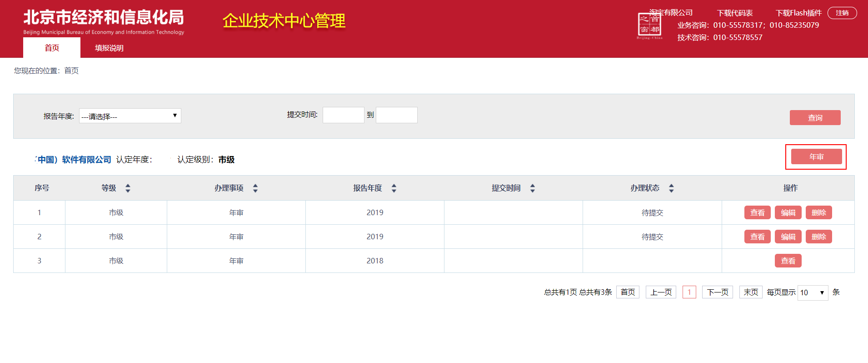Go to pagination 首页 button
868x363 pixels.
point(628,292)
